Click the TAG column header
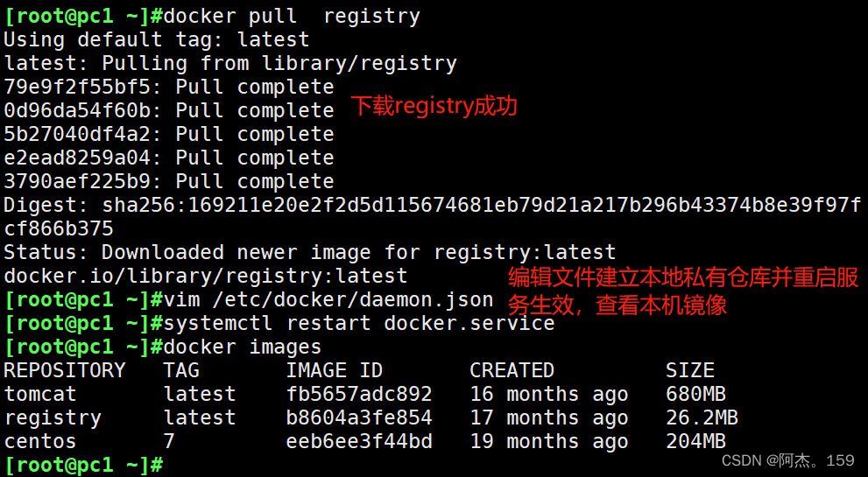868x477 pixels. [181, 370]
